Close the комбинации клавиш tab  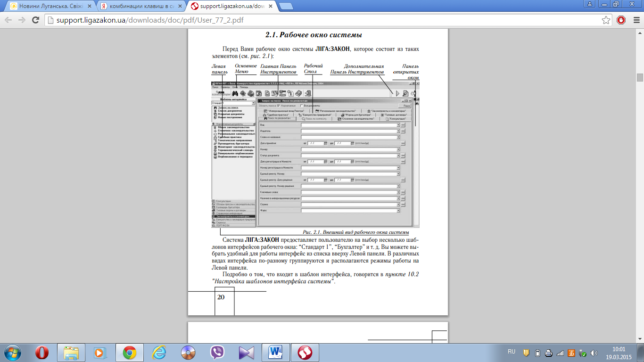click(179, 7)
